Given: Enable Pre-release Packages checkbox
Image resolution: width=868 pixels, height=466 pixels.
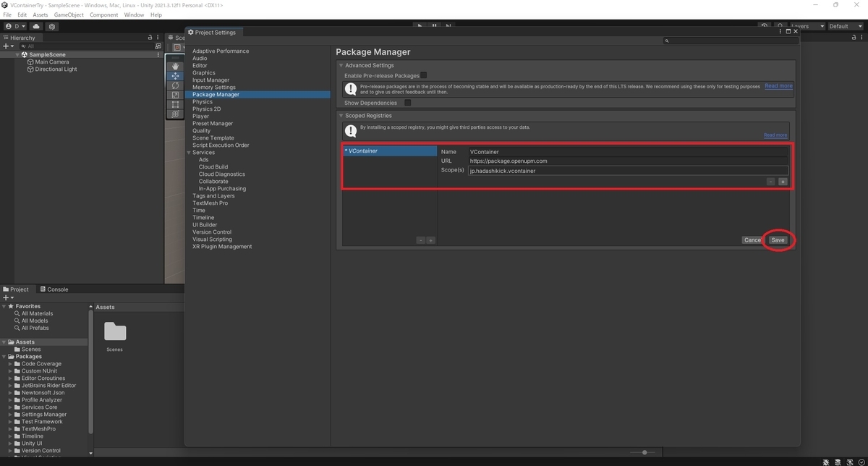Looking at the screenshot, I should point(424,75).
